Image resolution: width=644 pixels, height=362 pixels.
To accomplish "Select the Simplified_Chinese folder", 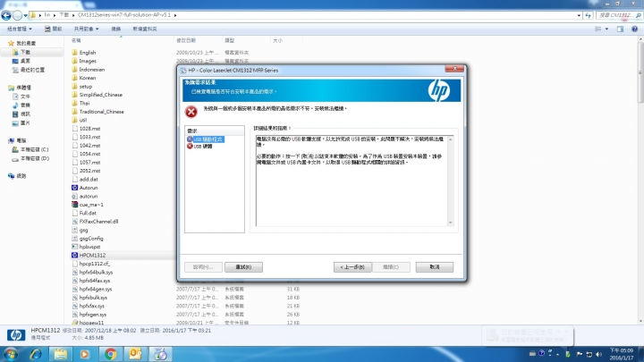I will (100, 95).
